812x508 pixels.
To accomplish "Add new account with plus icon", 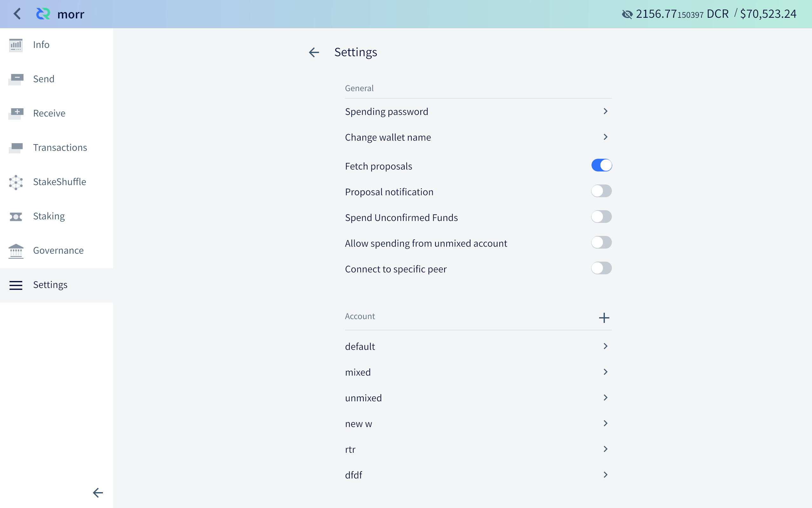I will 604,317.
